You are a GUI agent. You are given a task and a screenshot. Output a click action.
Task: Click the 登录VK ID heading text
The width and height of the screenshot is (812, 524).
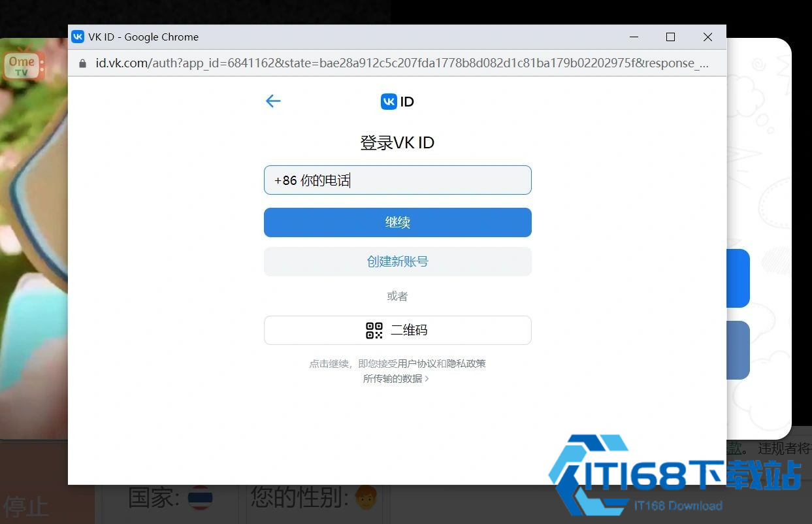tap(397, 142)
